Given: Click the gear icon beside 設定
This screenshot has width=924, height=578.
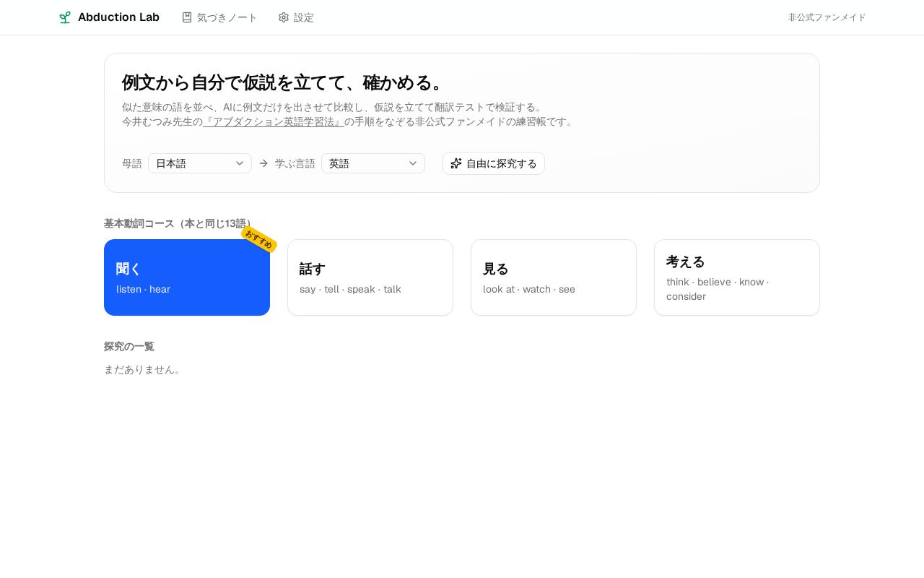Looking at the screenshot, I should coord(284,17).
